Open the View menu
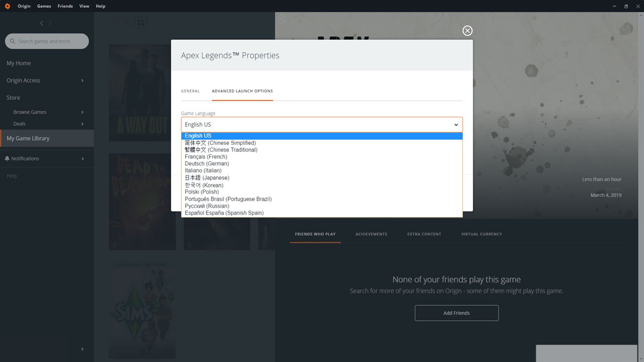Viewport: 644px width, 362px height. tap(84, 6)
